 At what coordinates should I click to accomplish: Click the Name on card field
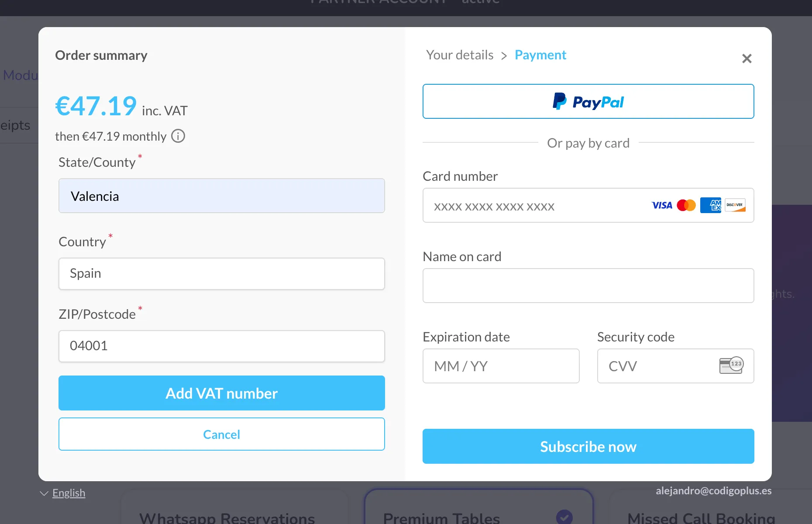point(588,286)
